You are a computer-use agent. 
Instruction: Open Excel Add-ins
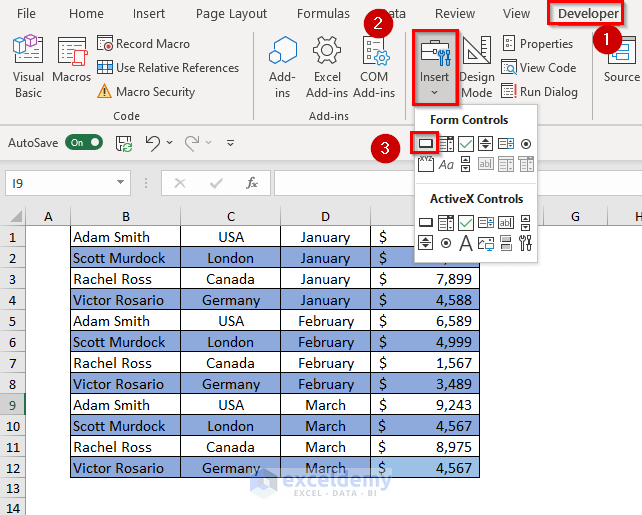pyautogui.click(x=327, y=66)
